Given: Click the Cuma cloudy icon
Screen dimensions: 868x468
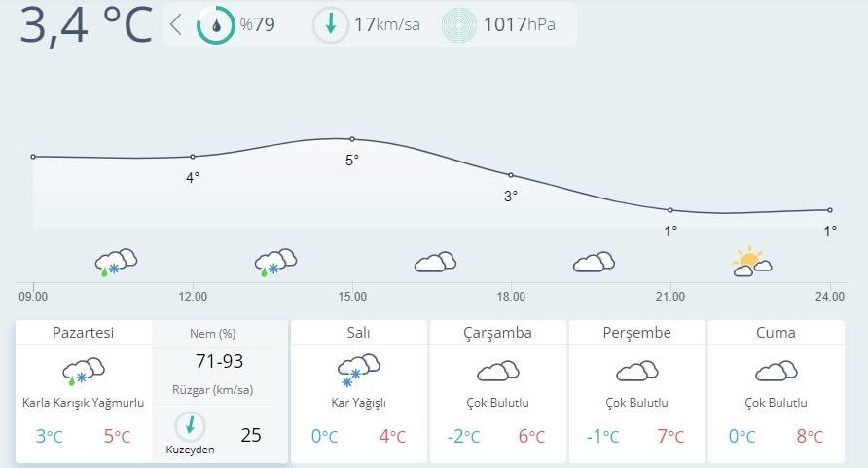Looking at the screenshot, I should click(x=776, y=371).
